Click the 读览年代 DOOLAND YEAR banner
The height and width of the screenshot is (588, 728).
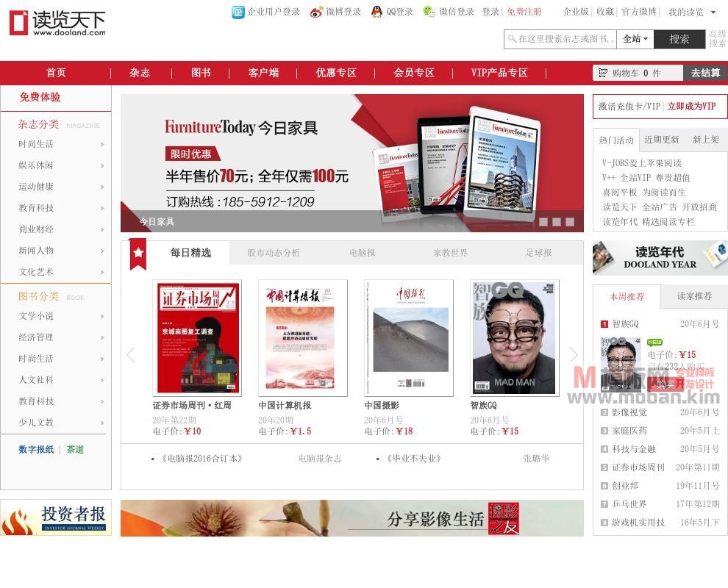tap(660, 257)
